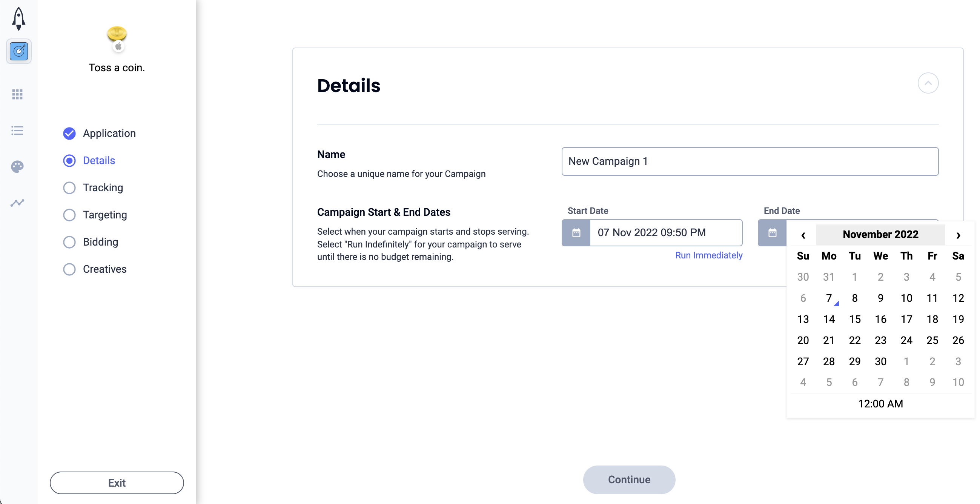Open the creatives palette icon
Screen dimensions: 980x504
tap(17, 167)
